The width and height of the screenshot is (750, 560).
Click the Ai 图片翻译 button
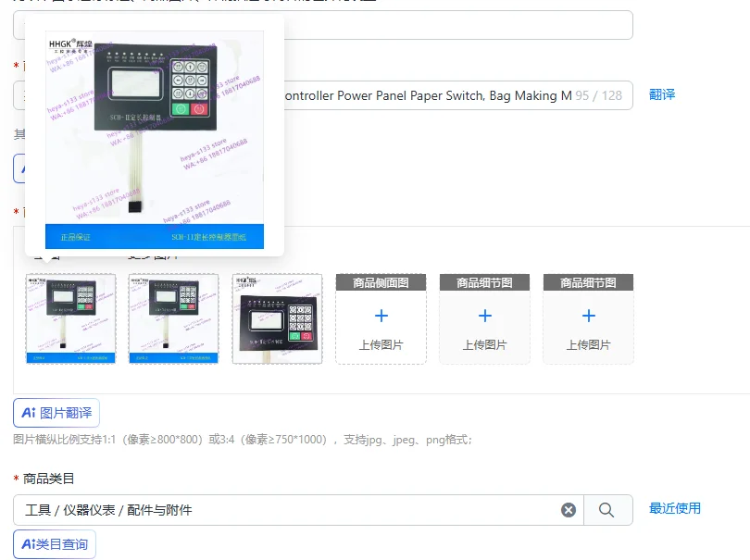pos(56,413)
